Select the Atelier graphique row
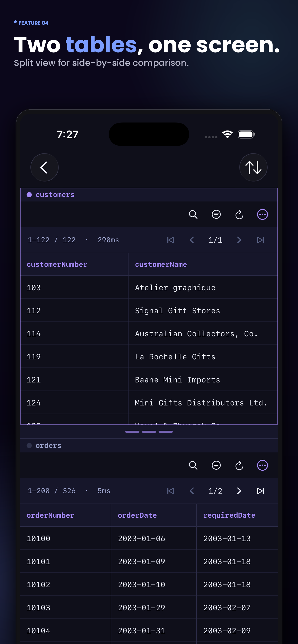This screenshot has height=644, width=298. tap(149, 287)
